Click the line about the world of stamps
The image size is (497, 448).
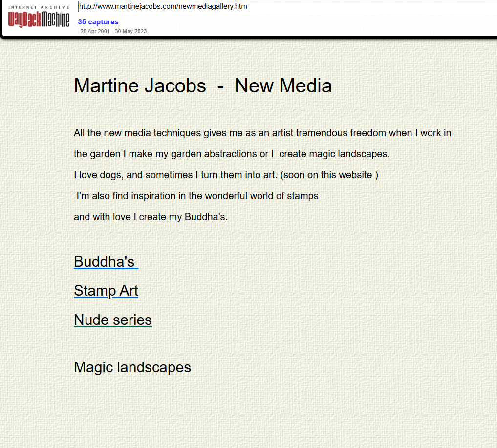click(x=197, y=196)
